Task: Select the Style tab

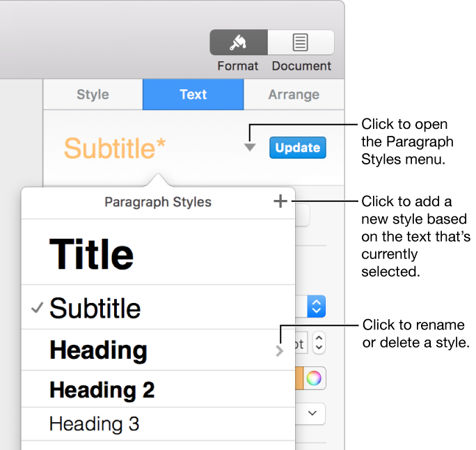Action: pos(93,95)
